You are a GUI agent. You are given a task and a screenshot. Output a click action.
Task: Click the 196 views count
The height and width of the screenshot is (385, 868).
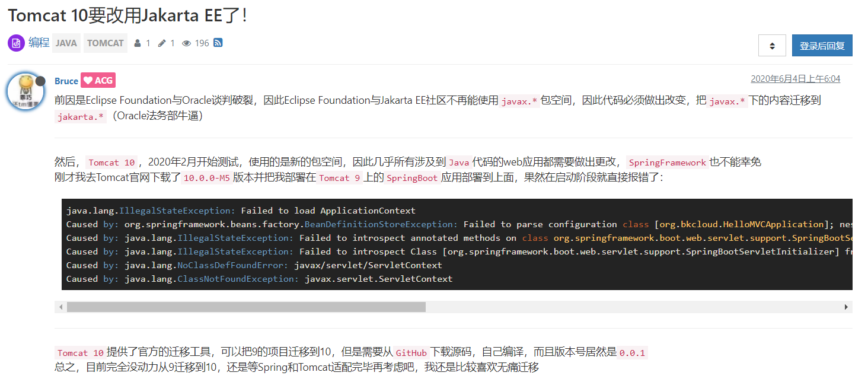[202, 43]
